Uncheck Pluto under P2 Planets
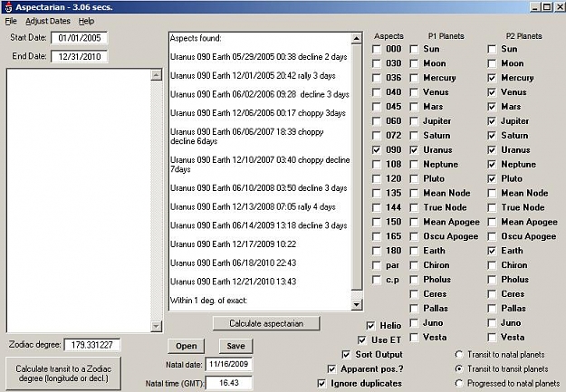 [492, 178]
